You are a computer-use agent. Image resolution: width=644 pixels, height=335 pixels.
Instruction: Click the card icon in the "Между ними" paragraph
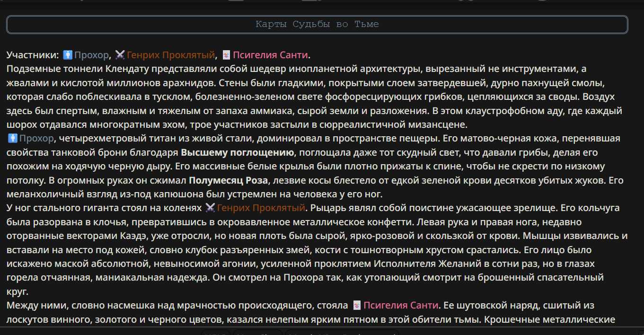(357, 305)
